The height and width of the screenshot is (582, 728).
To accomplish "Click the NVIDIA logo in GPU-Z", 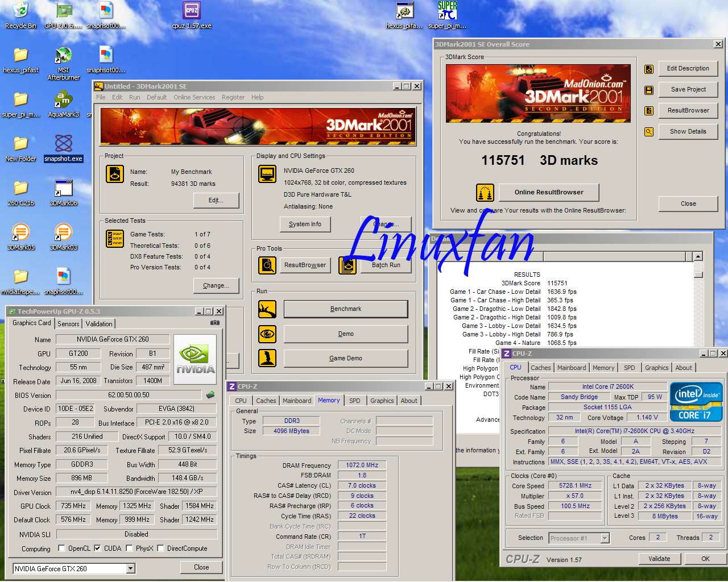I will [x=195, y=360].
